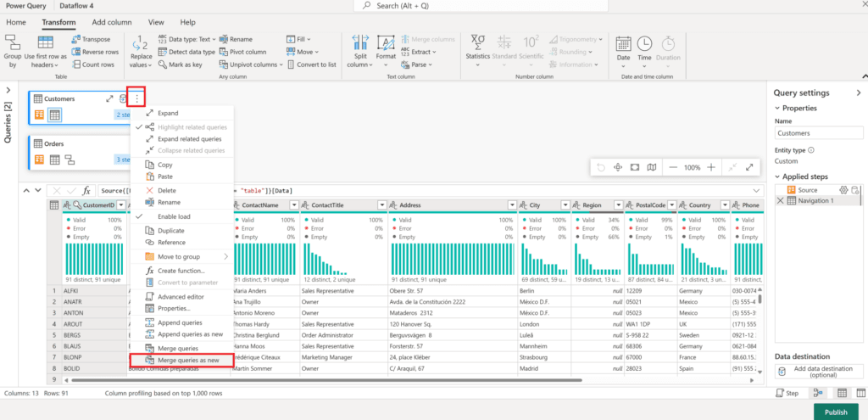Viewport: 868px width, 420px height.
Task: Collapse Properties section
Action: [778, 108]
